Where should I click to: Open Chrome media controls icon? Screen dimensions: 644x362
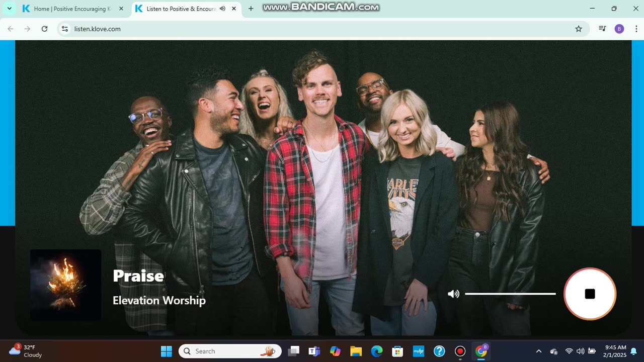[602, 29]
